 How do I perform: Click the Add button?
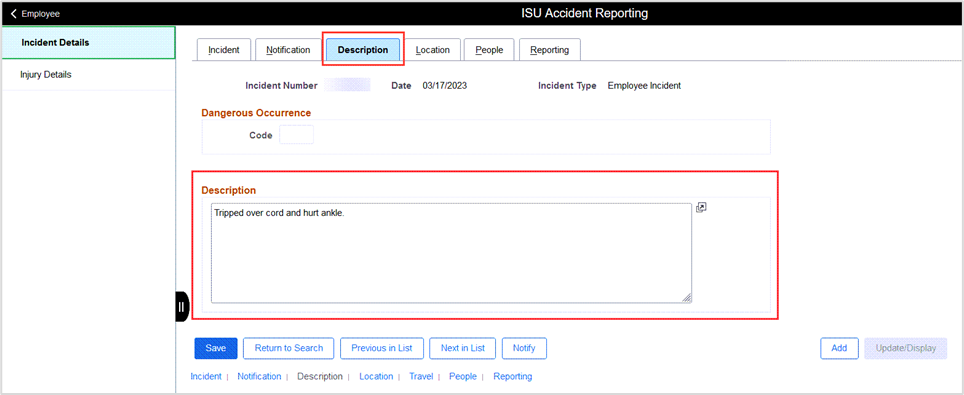(x=840, y=348)
